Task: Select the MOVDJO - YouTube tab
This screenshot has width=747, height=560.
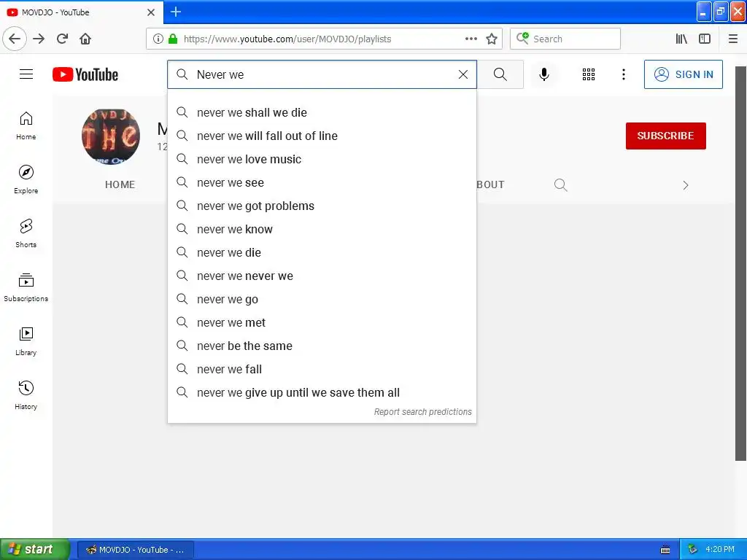Action: tap(81, 12)
